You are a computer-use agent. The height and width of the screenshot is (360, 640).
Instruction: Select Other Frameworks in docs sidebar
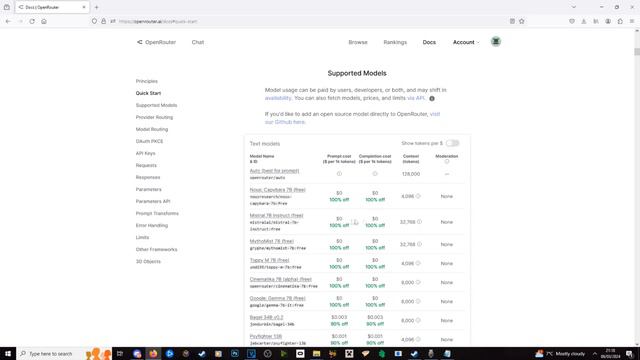[x=156, y=249]
